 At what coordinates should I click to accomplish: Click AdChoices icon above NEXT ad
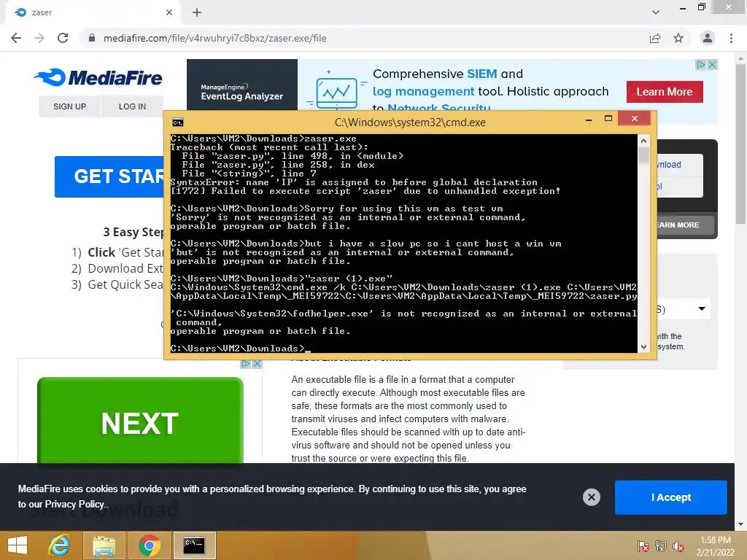pos(246,364)
